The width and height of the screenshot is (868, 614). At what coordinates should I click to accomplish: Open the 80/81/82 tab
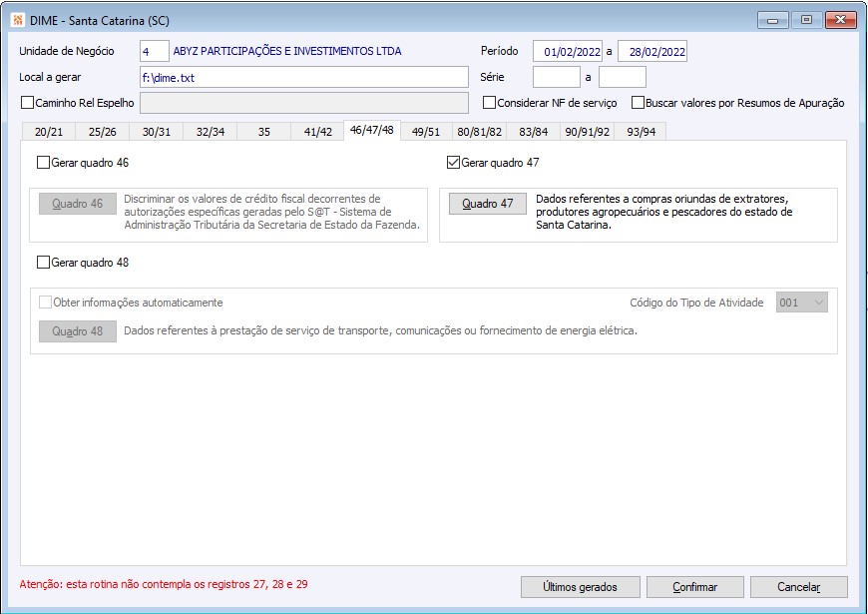click(479, 132)
